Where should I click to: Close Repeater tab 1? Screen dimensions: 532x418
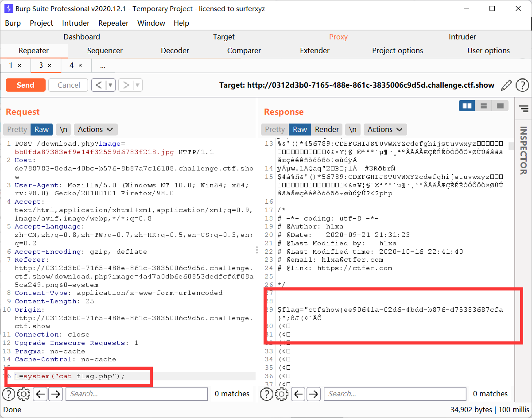(x=19, y=66)
